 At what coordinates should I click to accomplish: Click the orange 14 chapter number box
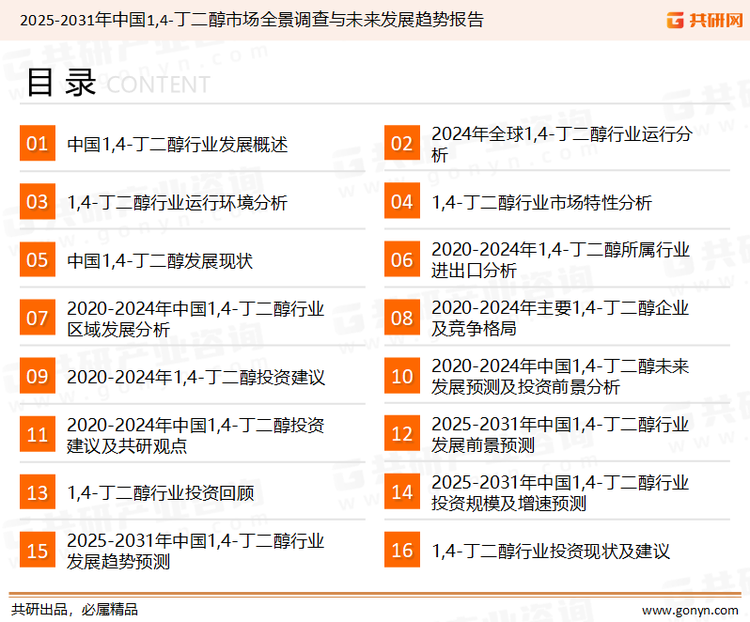pos(402,492)
